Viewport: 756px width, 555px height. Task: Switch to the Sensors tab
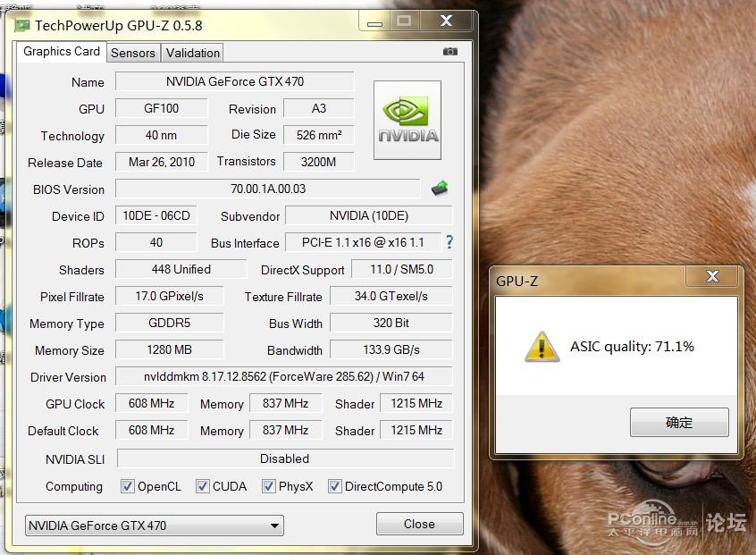coord(133,53)
